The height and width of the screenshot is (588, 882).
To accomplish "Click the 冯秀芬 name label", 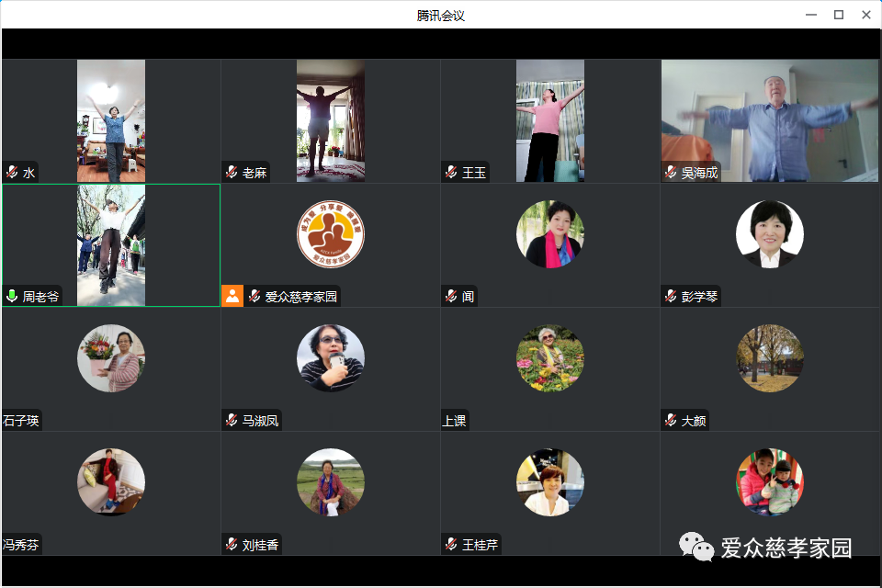I will [x=21, y=545].
